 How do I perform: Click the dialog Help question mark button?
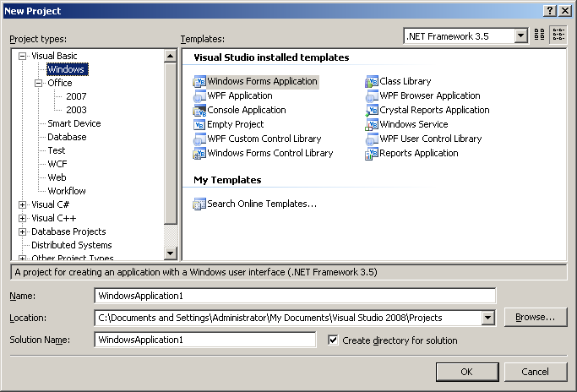point(550,11)
